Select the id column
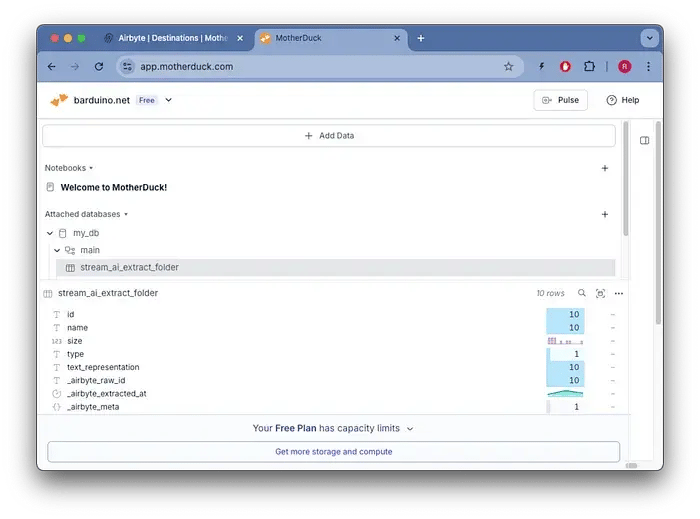 pyautogui.click(x=71, y=314)
